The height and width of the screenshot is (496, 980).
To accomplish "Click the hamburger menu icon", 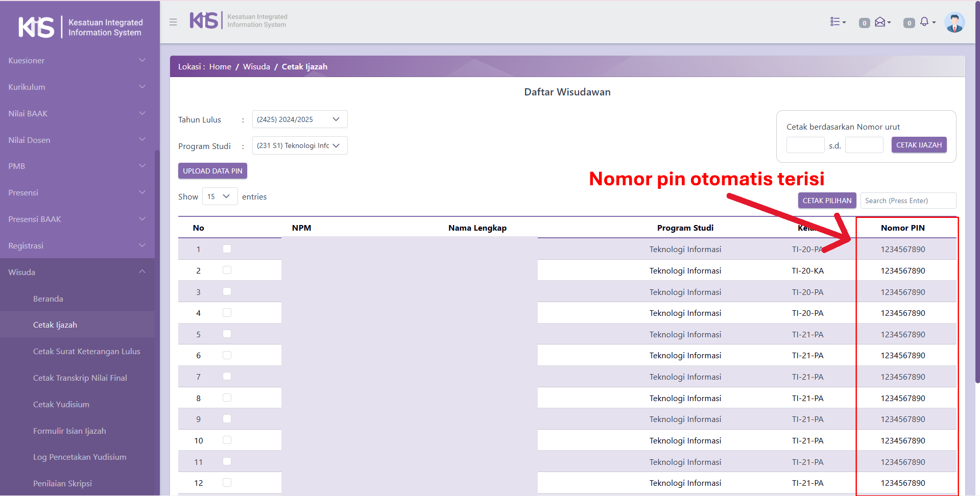I will tap(173, 22).
